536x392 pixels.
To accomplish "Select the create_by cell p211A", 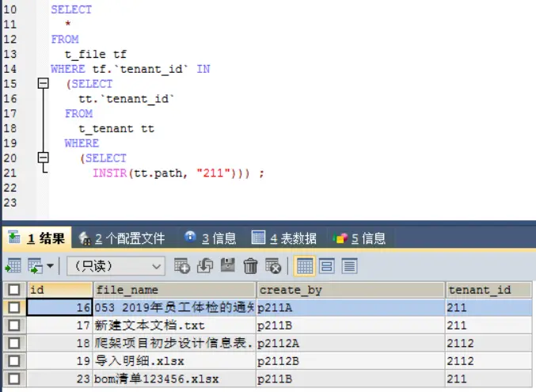I will pyautogui.click(x=351, y=307).
